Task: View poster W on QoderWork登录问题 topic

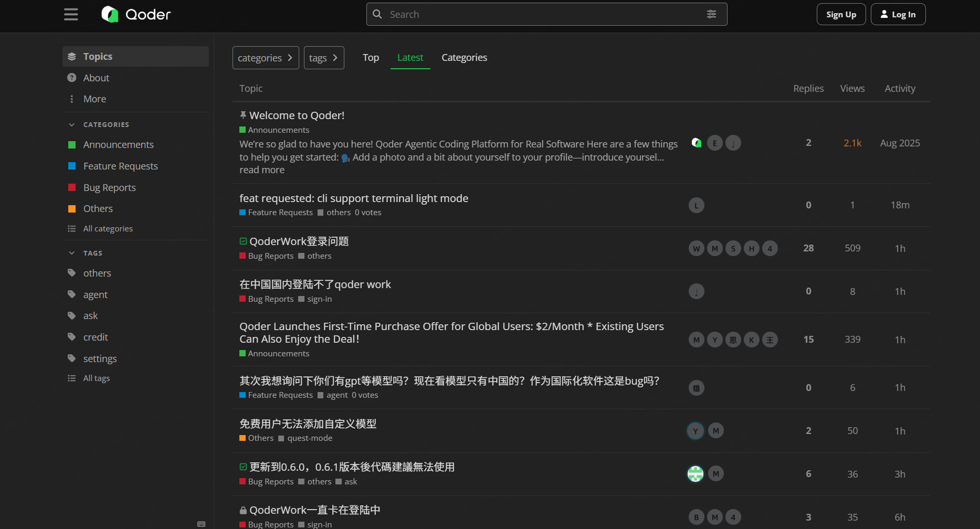Action: tap(697, 248)
